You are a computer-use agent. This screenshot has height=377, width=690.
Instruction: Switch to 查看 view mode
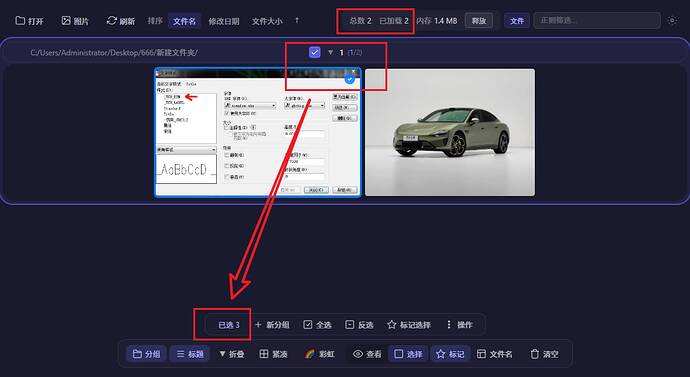367,354
